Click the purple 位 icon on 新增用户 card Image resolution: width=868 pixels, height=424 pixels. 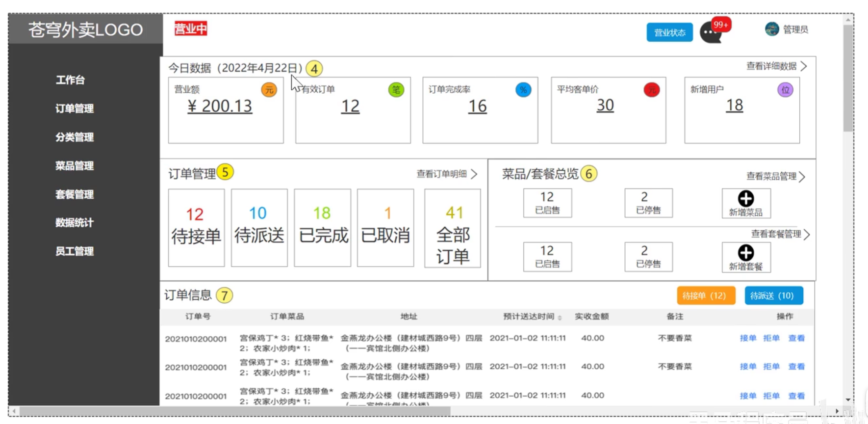click(x=785, y=90)
